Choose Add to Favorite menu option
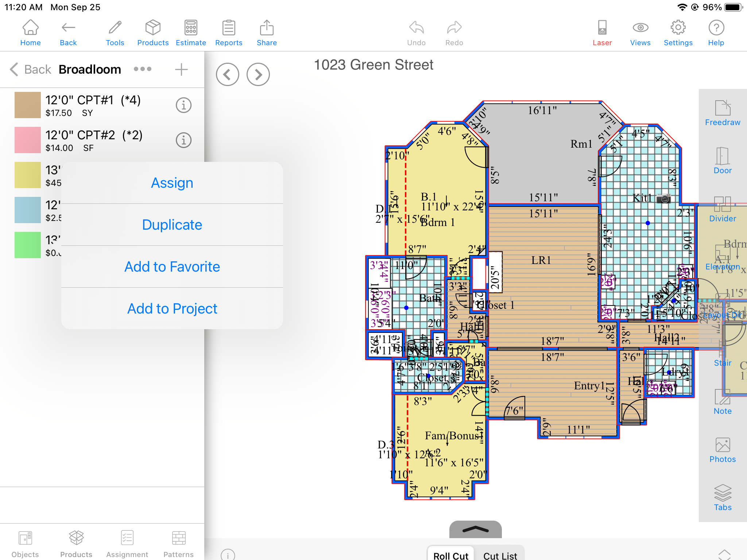Viewport: 747px width, 560px height. (172, 267)
